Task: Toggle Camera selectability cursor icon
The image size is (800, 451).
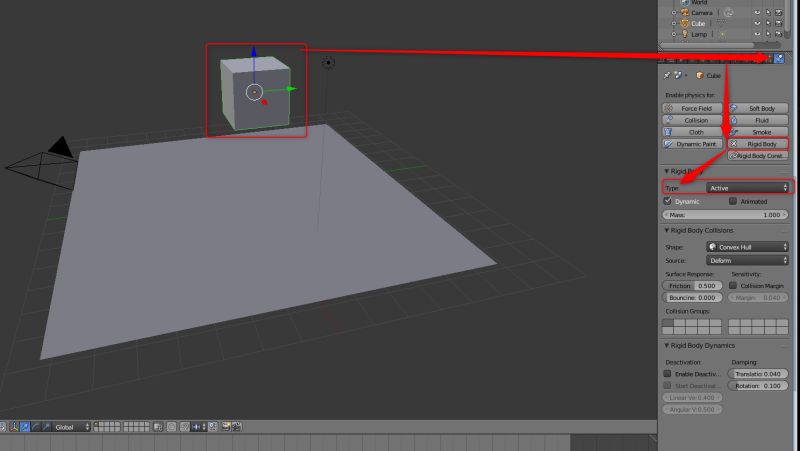Action: click(x=768, y=12)
